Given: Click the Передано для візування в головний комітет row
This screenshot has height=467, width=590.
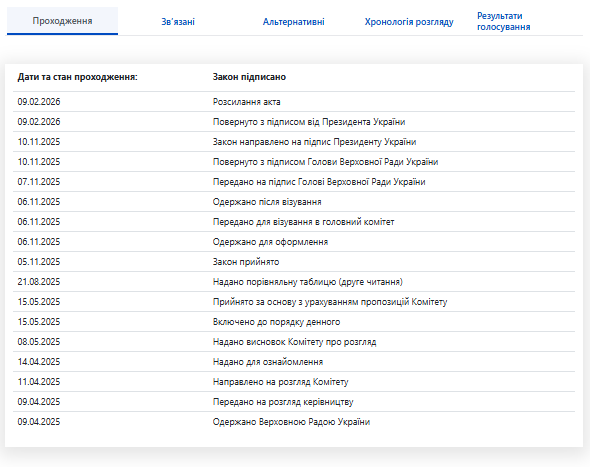Looking at the screenshot, I should 294,221.
